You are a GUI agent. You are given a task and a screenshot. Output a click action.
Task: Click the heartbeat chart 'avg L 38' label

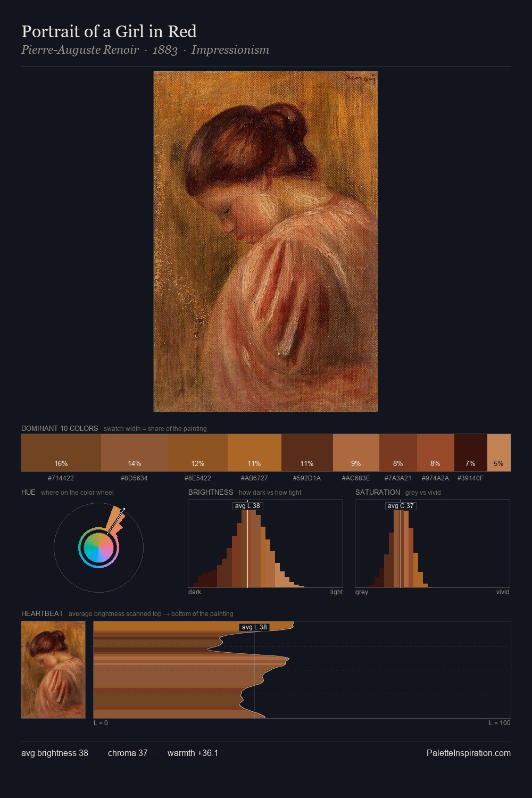click(254, 627)
